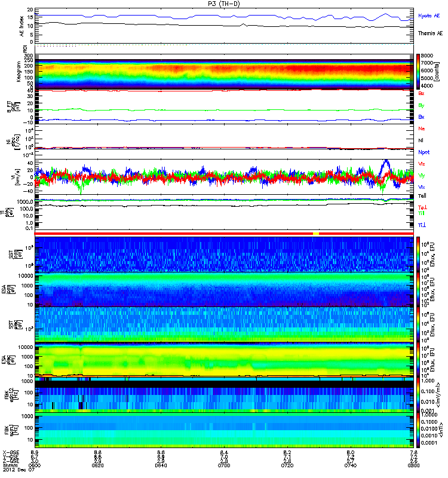448x478 pixels.
Task: Select the Themis AE legend label
Action: click(x=430, y=33)
